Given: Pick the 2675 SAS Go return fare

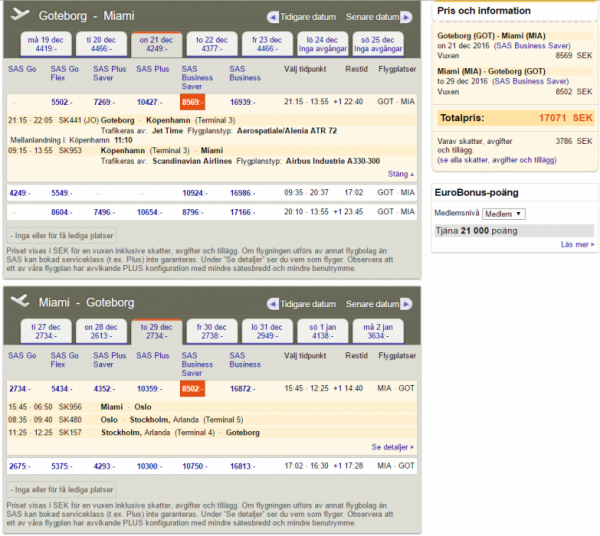Looking at the screenshot, I should [20, 466].
